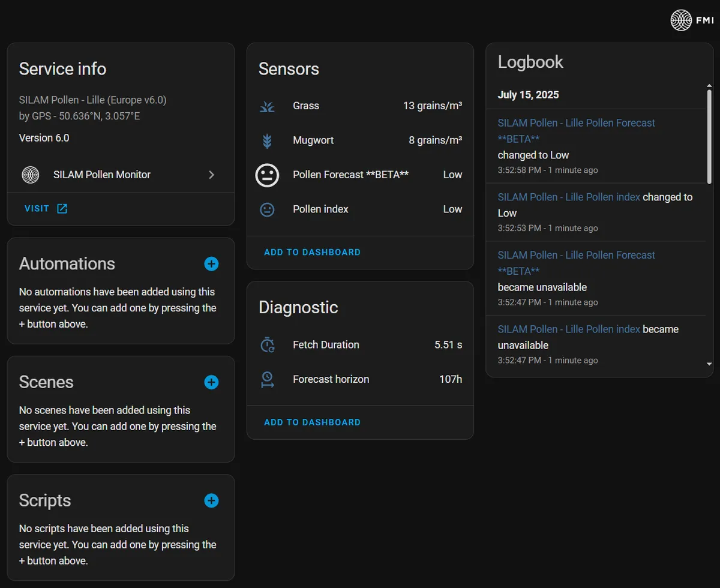This screenshot has width=720, height=588.
Task: Add Sensors card to dashboard
Action: (313, 252)
